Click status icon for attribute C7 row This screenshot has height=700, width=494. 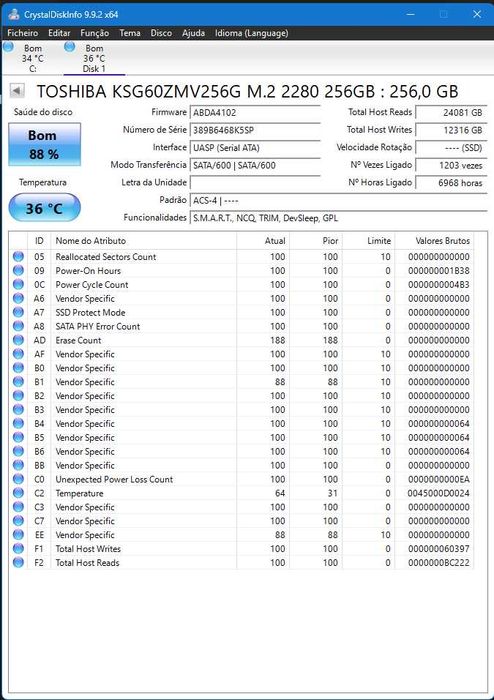click(18, 521)
